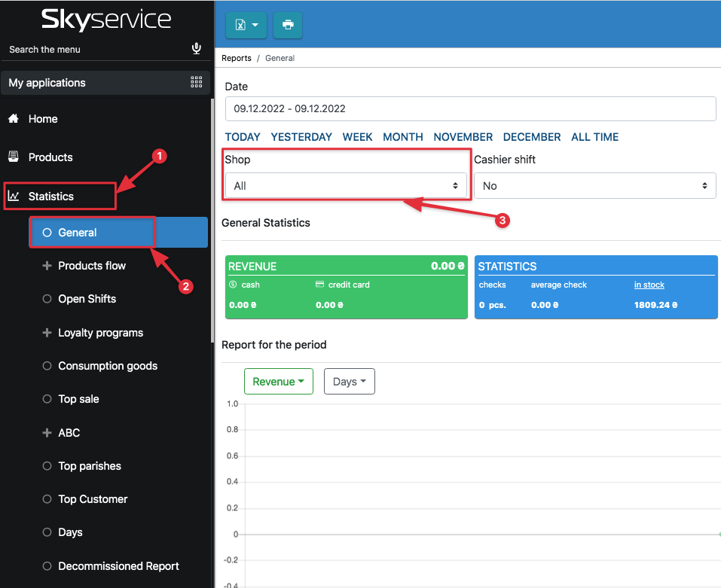Open the Excel export dropdown button
The width and height of the screenshot is (721, 588).
tap(246, 25)
